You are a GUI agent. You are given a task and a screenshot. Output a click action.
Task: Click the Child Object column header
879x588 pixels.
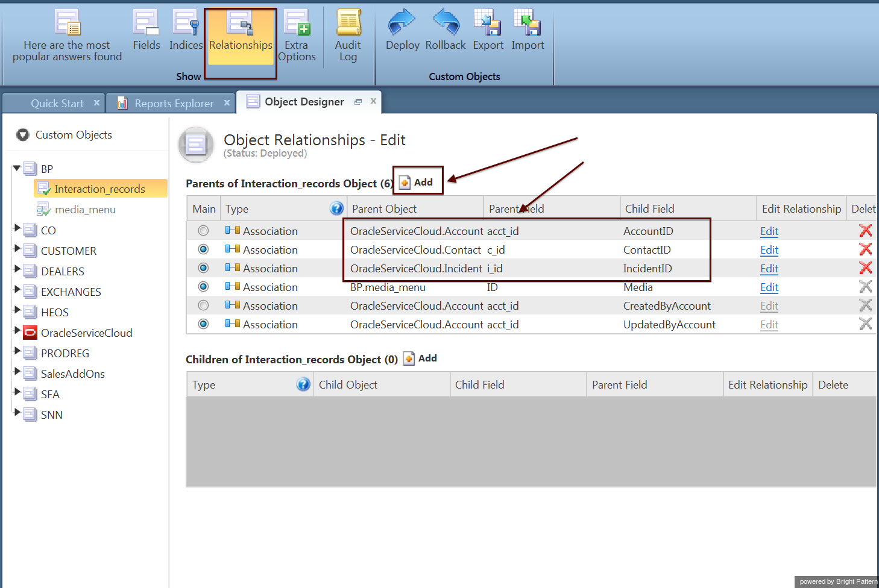(382, 385)
